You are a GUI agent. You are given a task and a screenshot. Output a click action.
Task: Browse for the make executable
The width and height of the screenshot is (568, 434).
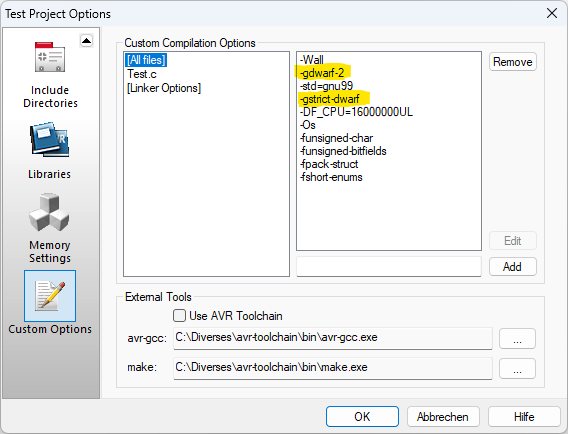[x=517, y=369]
